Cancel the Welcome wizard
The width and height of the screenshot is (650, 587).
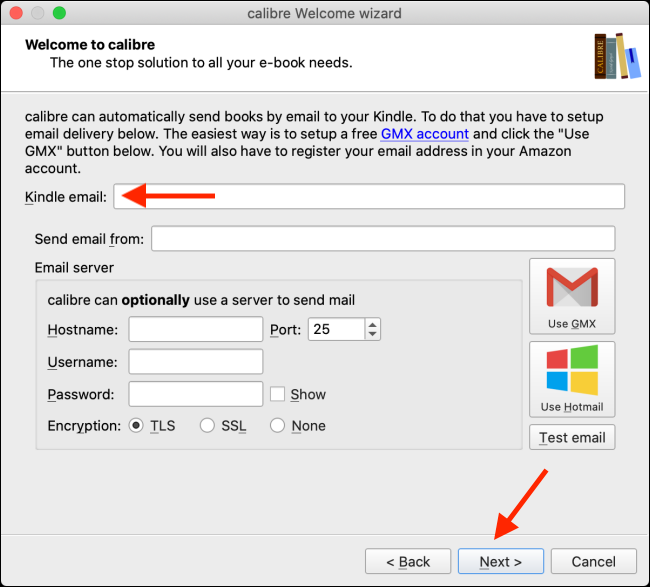[594, 561]
